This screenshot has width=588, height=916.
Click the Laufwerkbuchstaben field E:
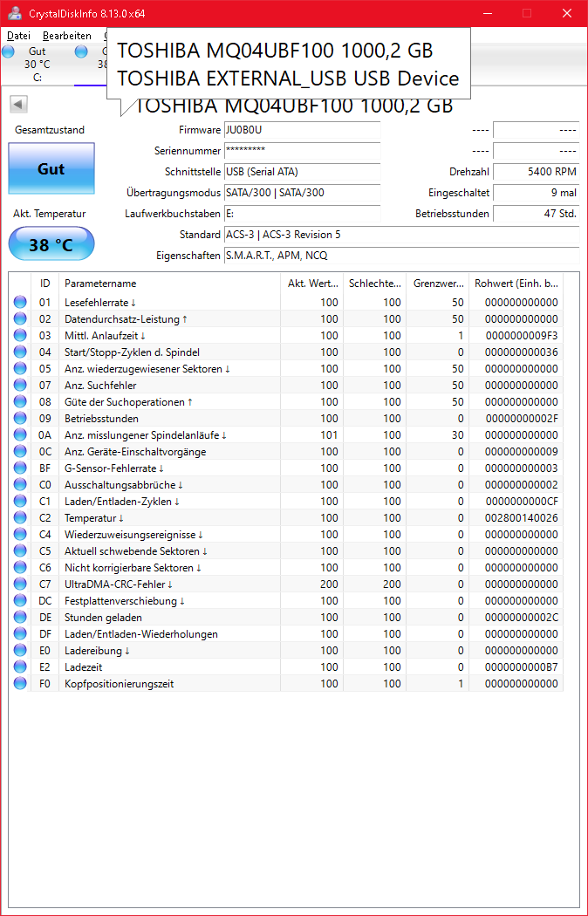(x=302, y=214)
